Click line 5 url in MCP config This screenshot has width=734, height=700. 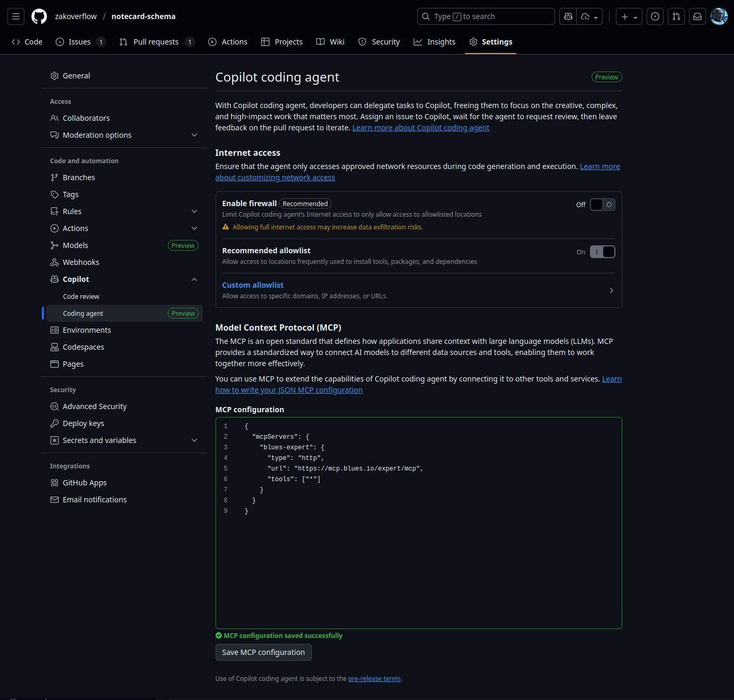pos(358,468)
